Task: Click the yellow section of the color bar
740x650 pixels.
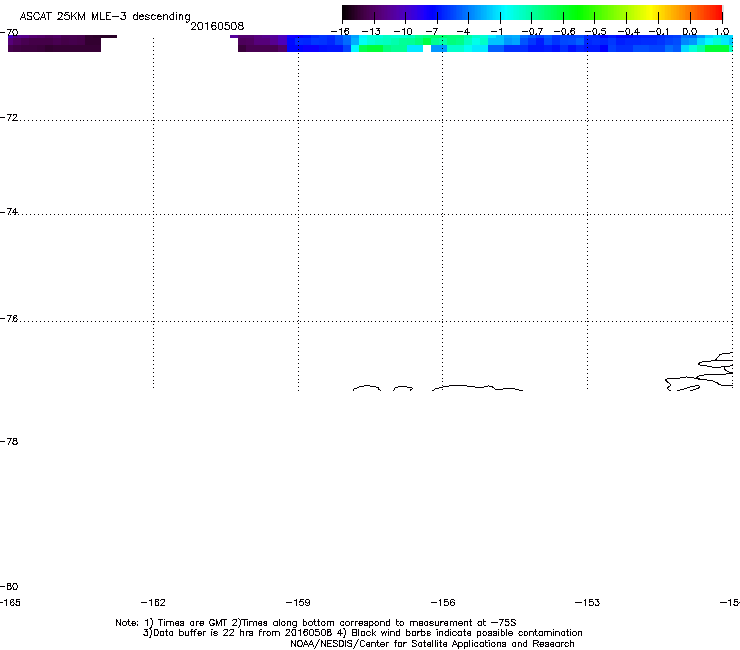Action: click(654, 13)
